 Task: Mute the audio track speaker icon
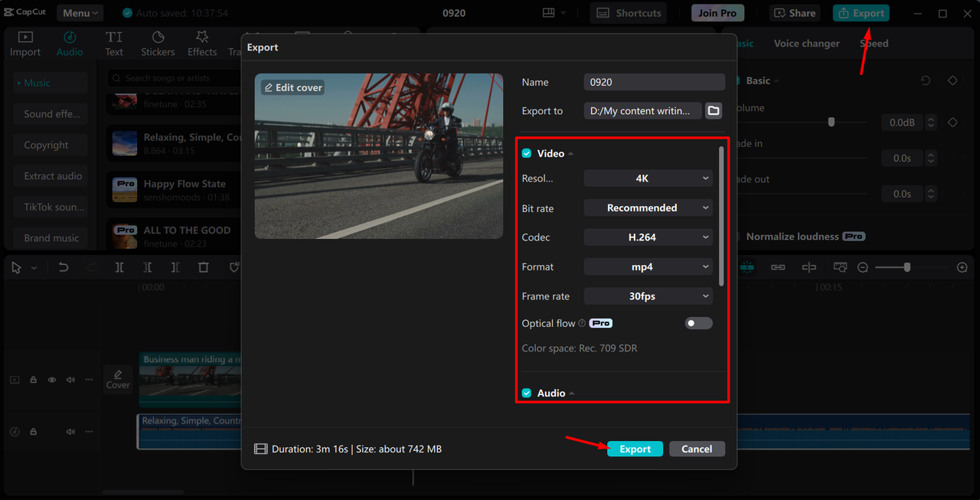click(70, 432)
